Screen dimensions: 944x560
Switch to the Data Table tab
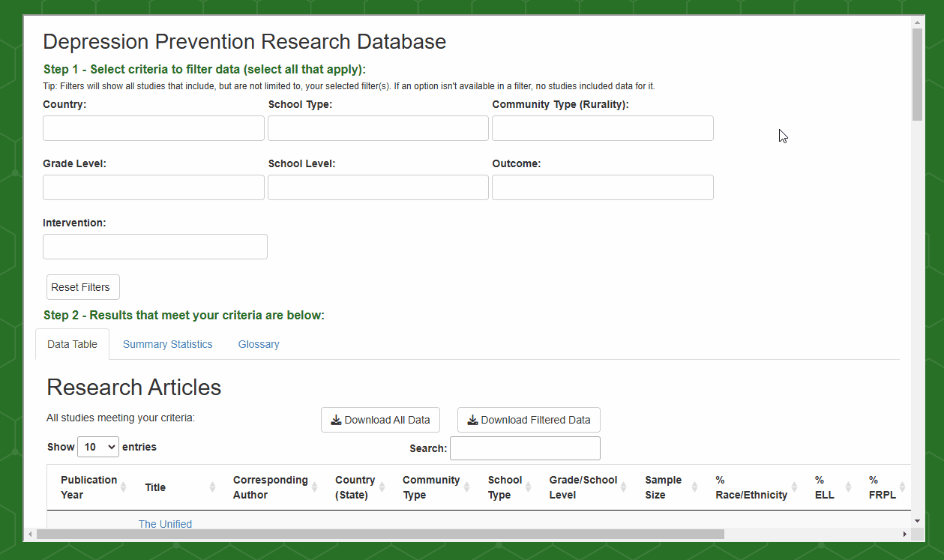coord(73,344)
